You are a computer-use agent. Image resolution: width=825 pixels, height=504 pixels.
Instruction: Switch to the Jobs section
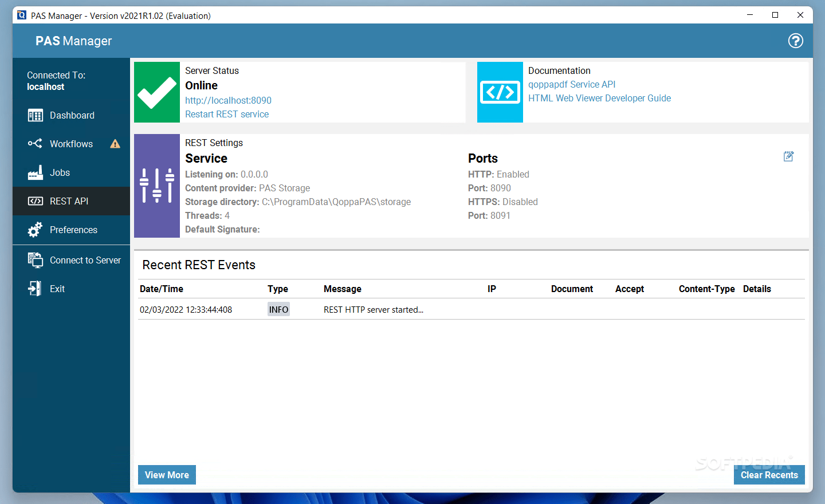[72, 172]
